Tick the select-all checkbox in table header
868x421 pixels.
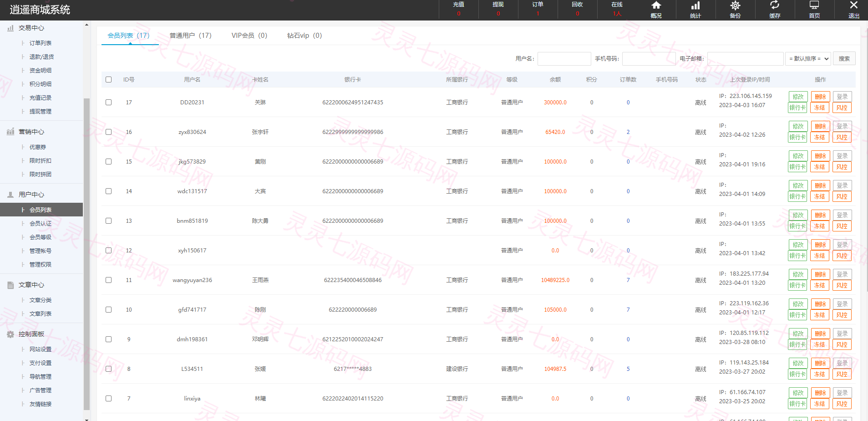point(108,79)
